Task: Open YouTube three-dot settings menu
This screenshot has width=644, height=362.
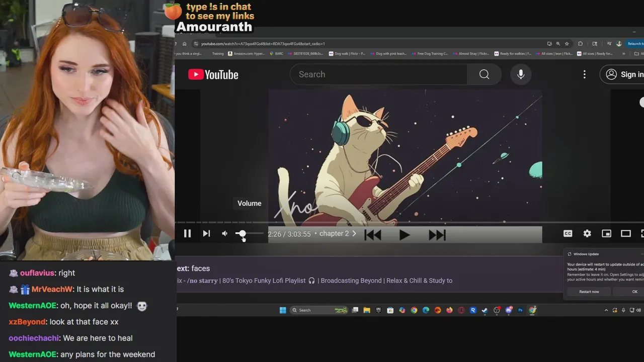Action: [x=584, y=74]
